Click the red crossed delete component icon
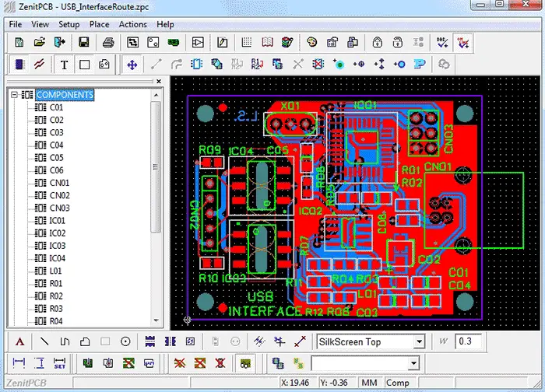Image resolution: width=545 pixels, height=392 pixels. click(318, 65)
